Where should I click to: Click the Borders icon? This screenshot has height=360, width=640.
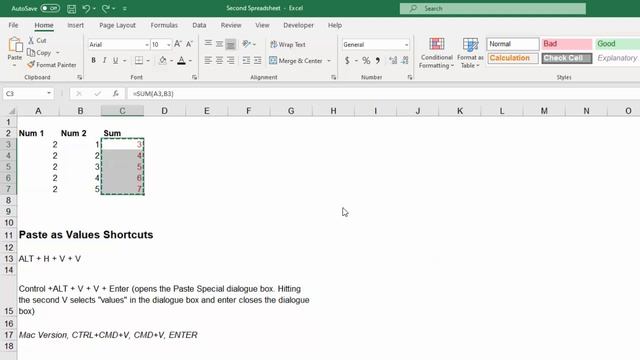139,60
